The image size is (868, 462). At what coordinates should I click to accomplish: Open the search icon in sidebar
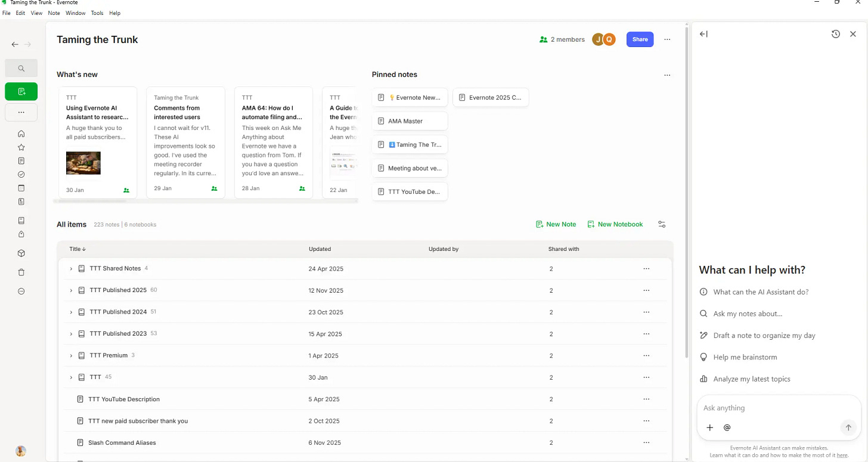[21, 68]
